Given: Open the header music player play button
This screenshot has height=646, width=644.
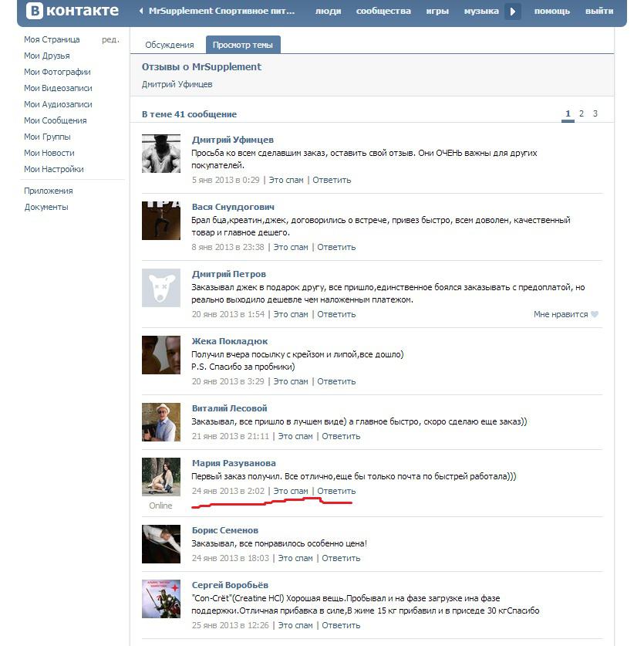Looking at the screenshot, I should (513, 12).
